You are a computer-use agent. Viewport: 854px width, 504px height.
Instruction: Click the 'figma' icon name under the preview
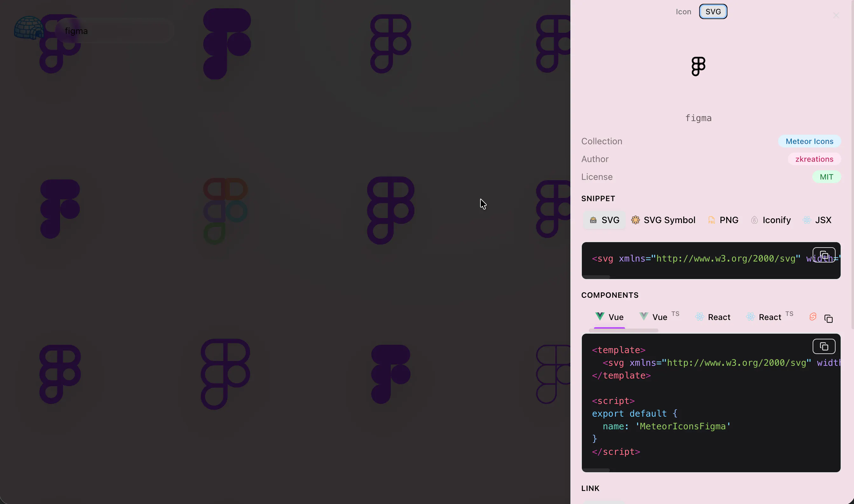coord(699,118)
